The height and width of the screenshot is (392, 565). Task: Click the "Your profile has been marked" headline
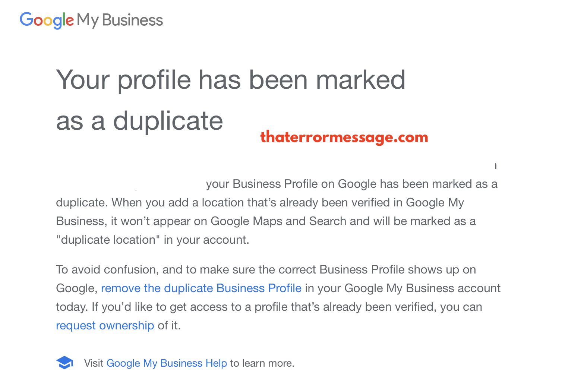point(231,80)
